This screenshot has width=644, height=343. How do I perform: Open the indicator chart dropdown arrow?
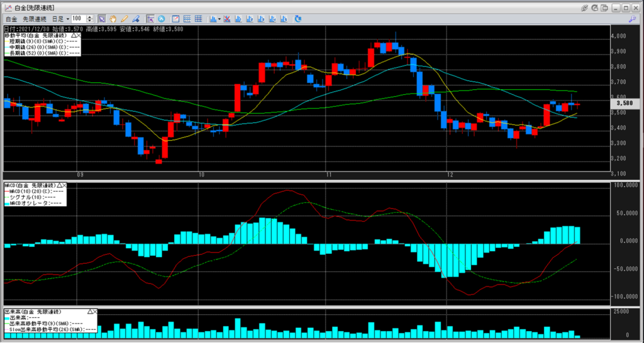(219, 19)
